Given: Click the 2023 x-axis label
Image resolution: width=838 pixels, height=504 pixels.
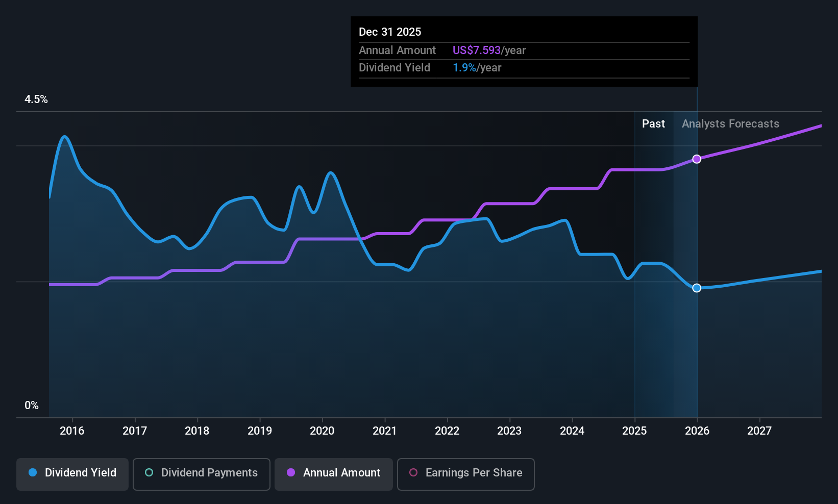Looking at the screenshot, I should (509, 431).
